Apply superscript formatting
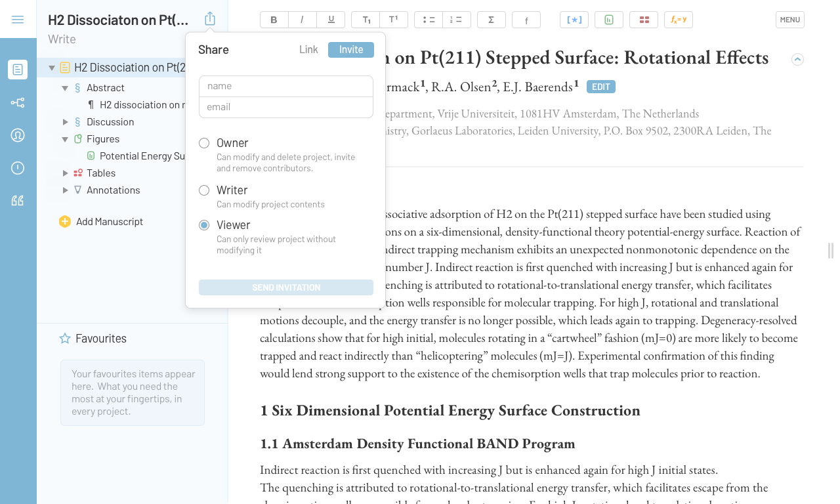840x504 pixels. click(x=393, y=20)
